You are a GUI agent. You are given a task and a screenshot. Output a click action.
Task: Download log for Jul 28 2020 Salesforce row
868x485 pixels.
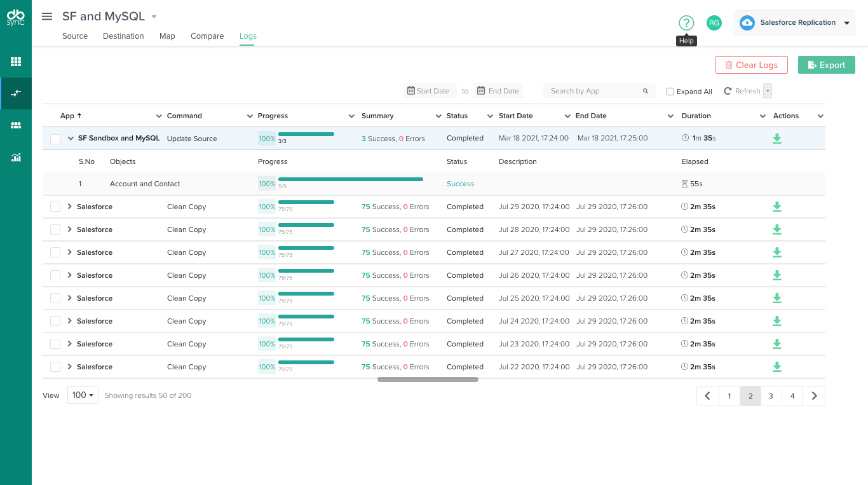(776, 229)
